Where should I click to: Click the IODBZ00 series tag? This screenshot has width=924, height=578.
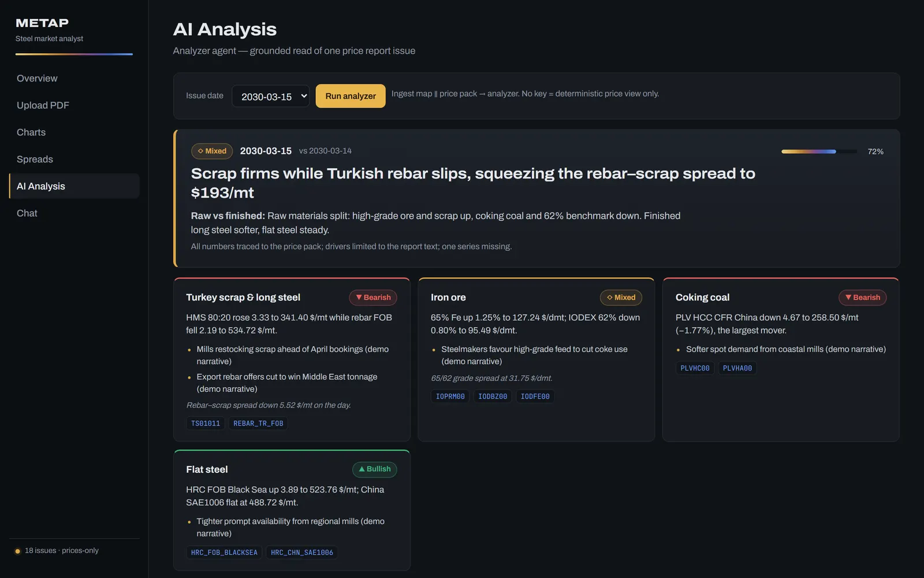[493, 397]
